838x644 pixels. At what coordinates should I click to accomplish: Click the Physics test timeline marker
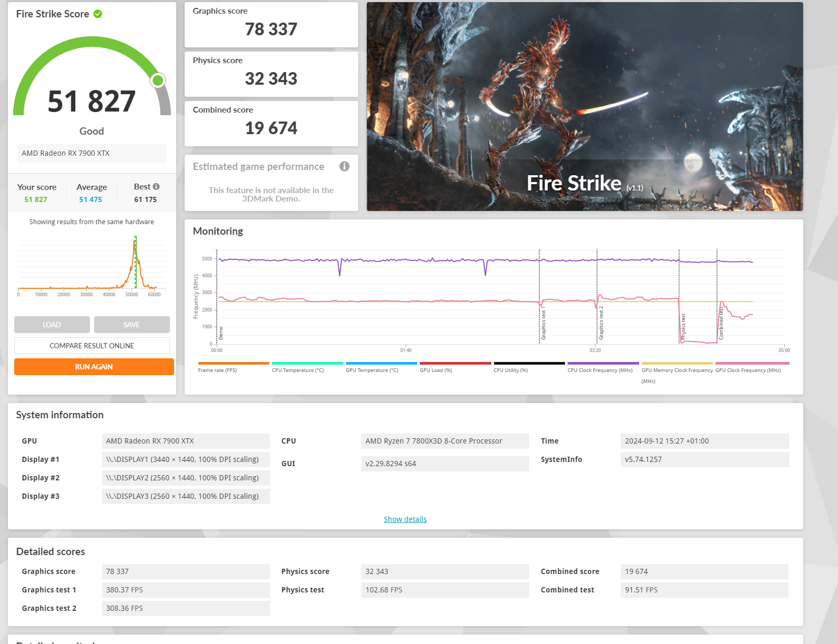683,327
